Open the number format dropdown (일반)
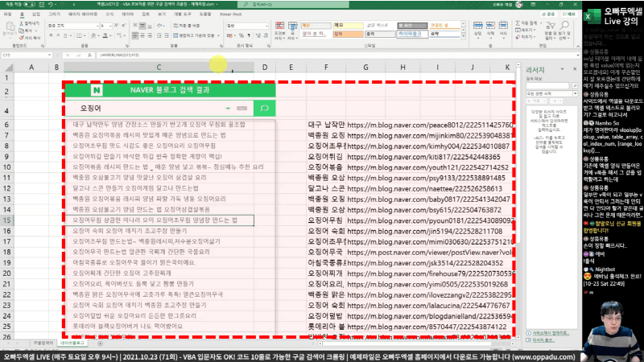This screenshot has height=362, width=644. pos(266,26)
